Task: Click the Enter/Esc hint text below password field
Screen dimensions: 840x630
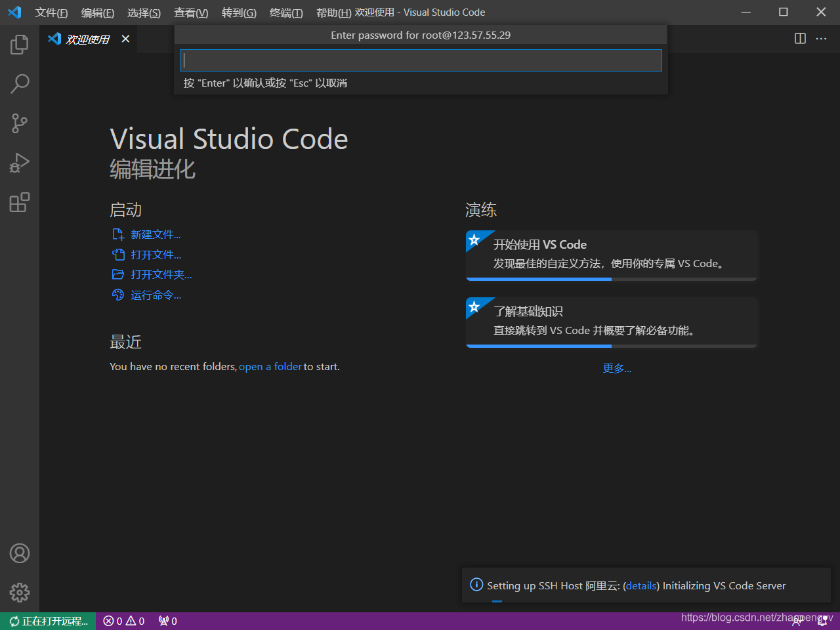Action: pyautogui.click(x=265, y=83)
